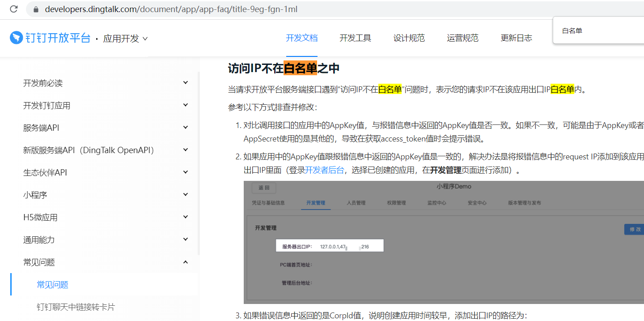The height and width of the screenshot is (321, 644).
Task: Open 运营规范 in top navigation
Action: click(x=463, y=38)
